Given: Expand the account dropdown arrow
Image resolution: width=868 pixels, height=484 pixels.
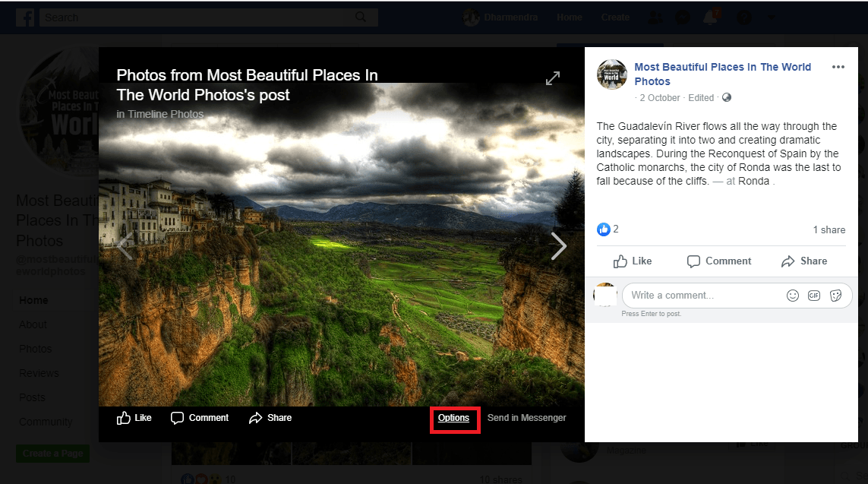Looking at the screenshot, I should point(771,17).
